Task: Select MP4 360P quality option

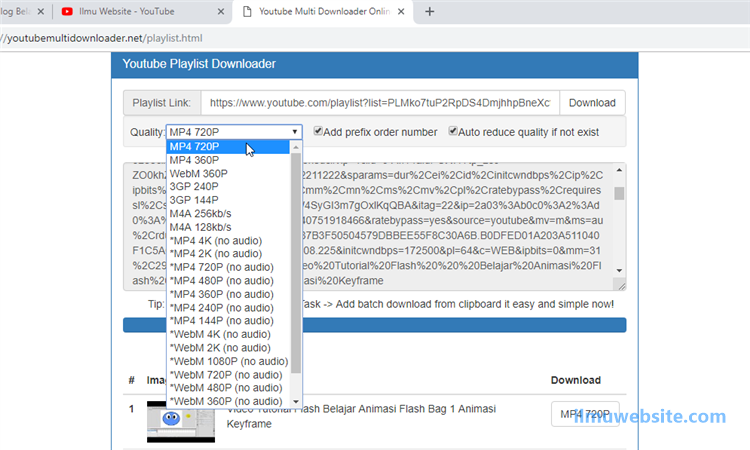Action: [x=228, y=160]
